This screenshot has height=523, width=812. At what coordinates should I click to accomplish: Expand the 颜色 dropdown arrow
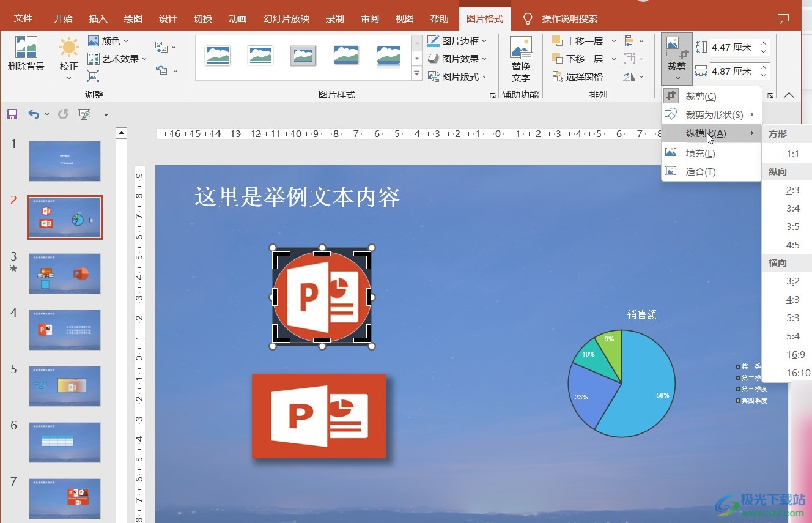tap(126, 42)
